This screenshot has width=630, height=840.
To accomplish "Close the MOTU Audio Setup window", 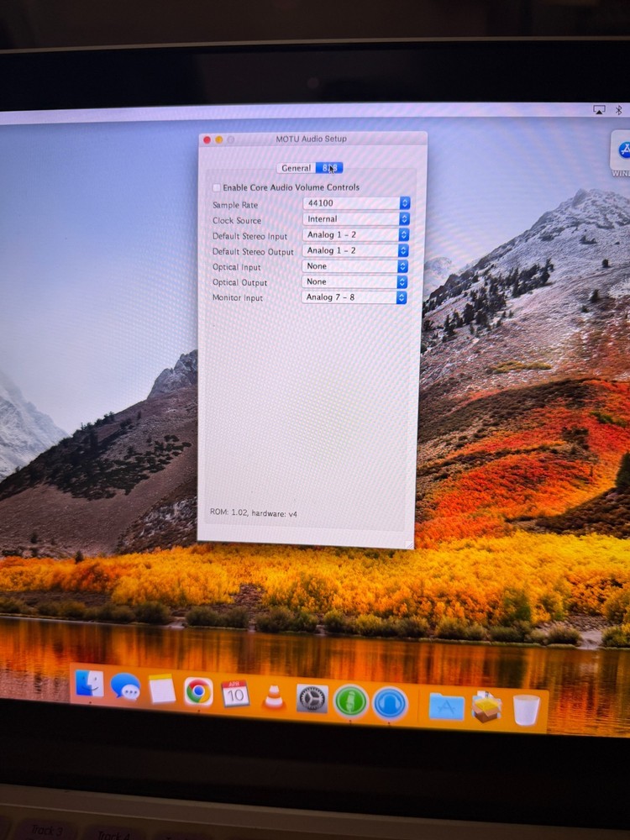I will coord(207,139).
